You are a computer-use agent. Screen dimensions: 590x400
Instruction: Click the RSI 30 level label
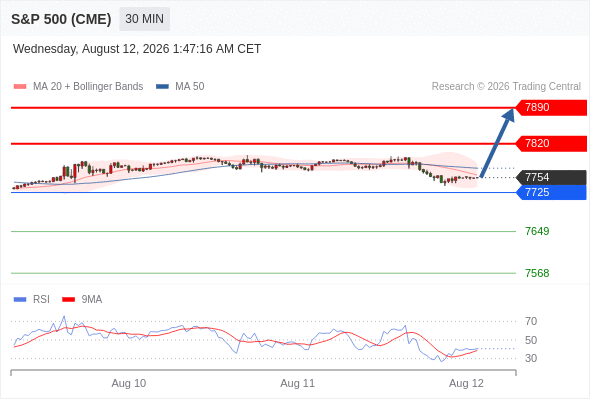coord(531,358)
